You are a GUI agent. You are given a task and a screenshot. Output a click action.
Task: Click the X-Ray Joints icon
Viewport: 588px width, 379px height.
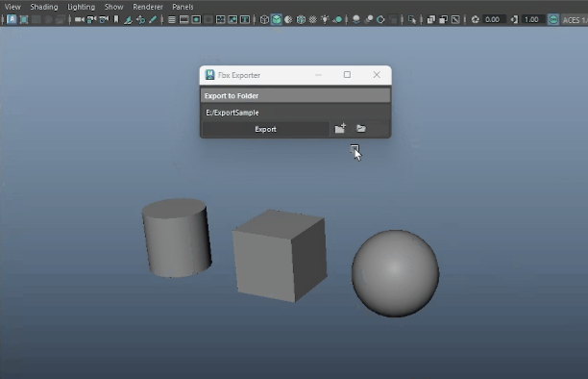455,19
